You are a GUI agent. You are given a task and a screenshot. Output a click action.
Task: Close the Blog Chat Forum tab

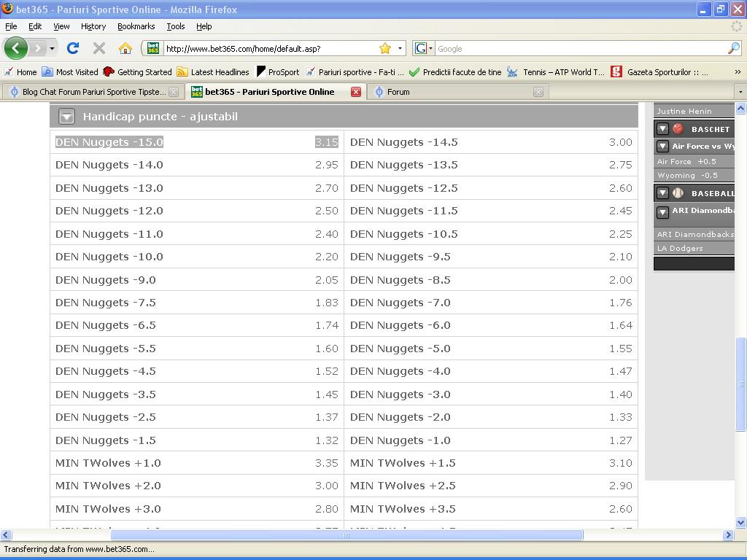pos(174,92)
